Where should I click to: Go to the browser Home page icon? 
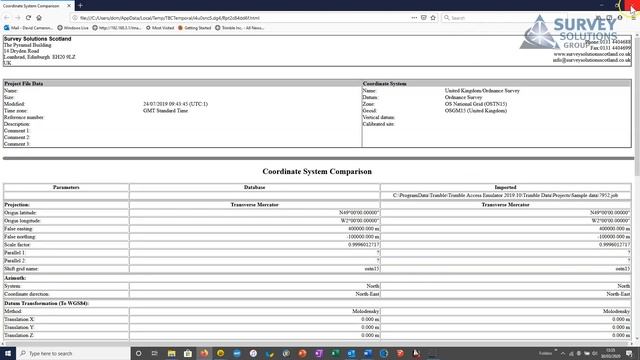pos(39,18)
